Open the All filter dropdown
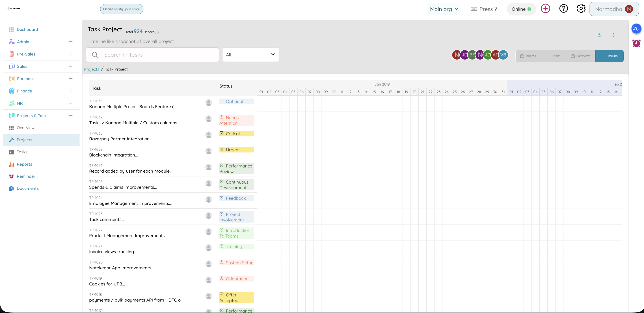The height and width of the screenshot is (313, 644). click(x=251, y=54)
